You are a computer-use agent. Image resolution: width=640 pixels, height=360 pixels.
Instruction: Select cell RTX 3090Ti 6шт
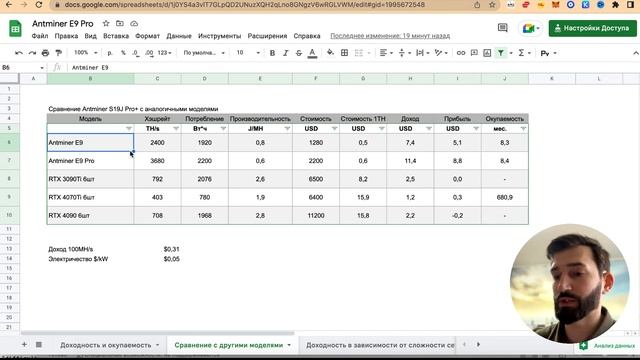90,179
